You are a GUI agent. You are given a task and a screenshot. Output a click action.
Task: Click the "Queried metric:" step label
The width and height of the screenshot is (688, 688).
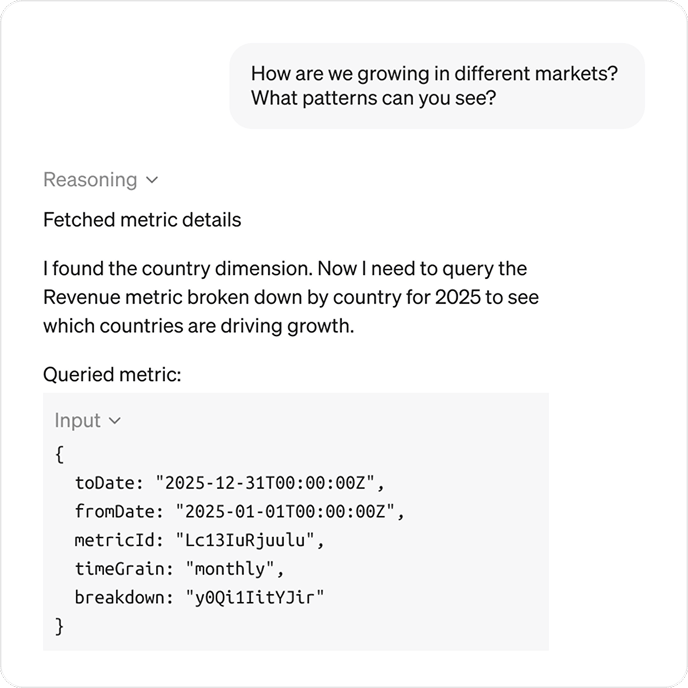tap(112, 375)
